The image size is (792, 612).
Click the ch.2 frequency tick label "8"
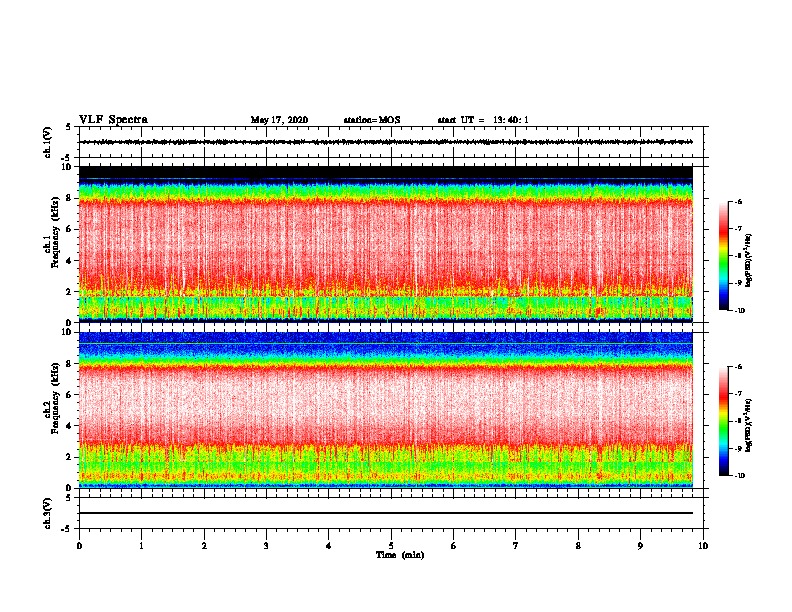[x=69, y=364]
